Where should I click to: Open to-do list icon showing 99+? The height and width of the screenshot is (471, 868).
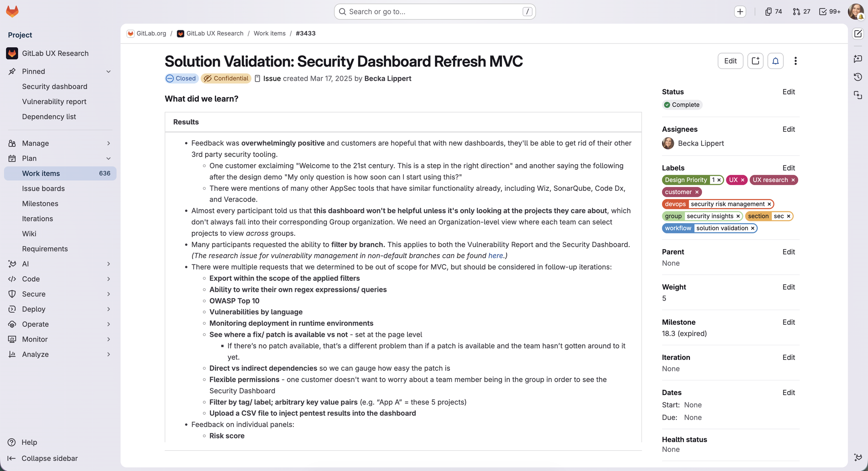(x=830, y=12)
